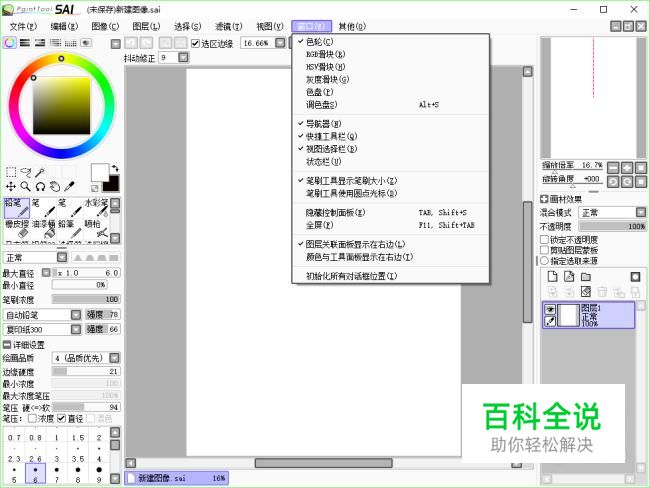The height and width of the screenshot is (488, 650).
Task: Open brush blending mode 正常 dropdown
Action: coord(62,257)
